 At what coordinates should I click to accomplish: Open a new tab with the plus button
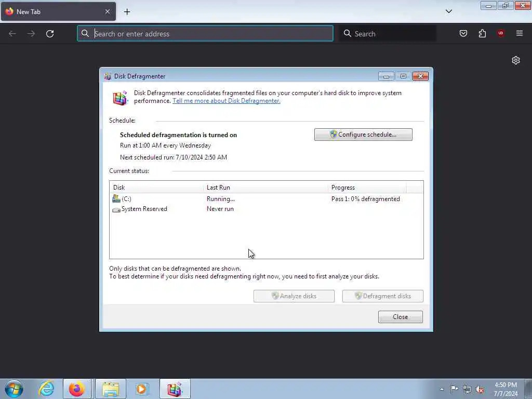127,12
